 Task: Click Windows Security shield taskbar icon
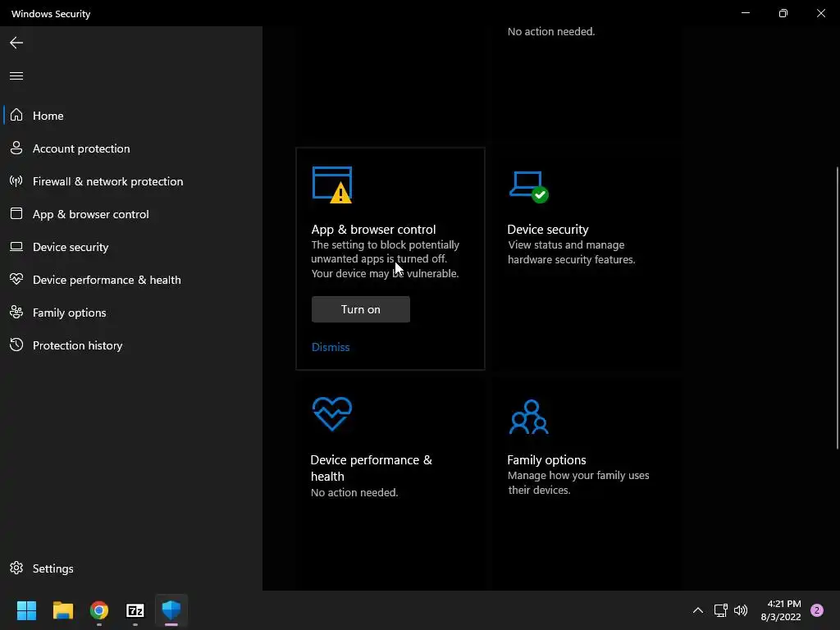pos(171,610)
